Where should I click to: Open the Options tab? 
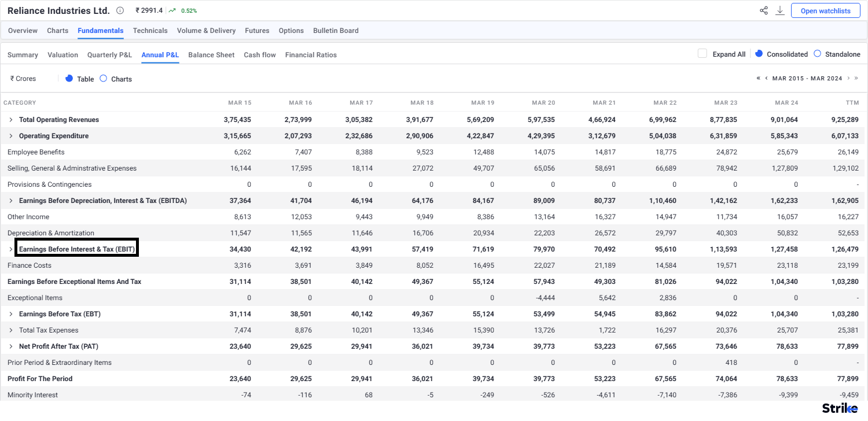pyautogui.click(x=291, y=31)
